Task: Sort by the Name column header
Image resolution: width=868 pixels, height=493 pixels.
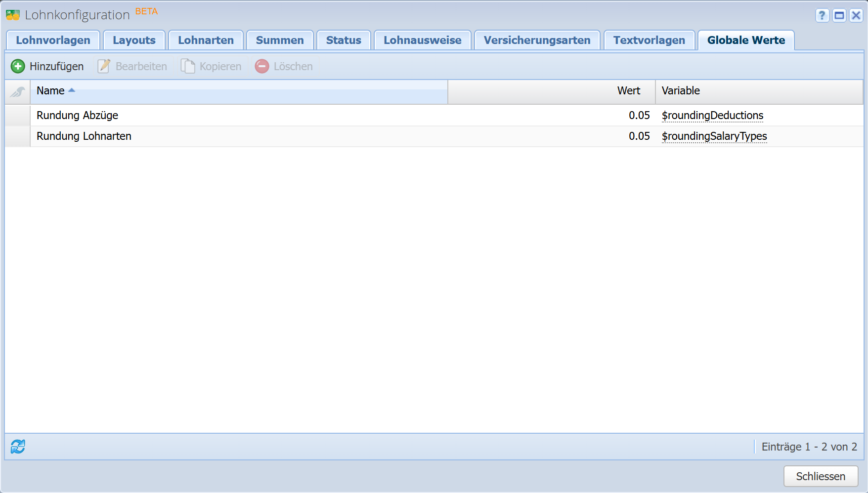Action: coord(50,91)
